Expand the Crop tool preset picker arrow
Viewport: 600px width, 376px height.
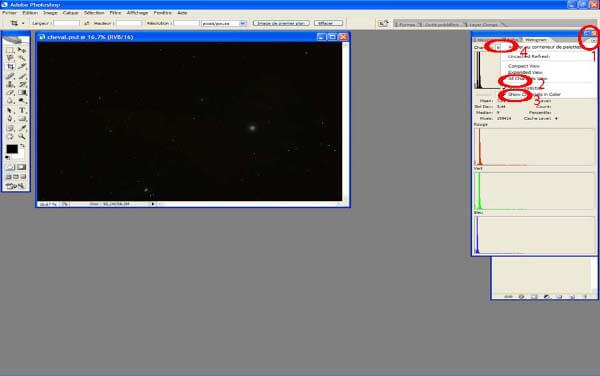pos(23,23)
